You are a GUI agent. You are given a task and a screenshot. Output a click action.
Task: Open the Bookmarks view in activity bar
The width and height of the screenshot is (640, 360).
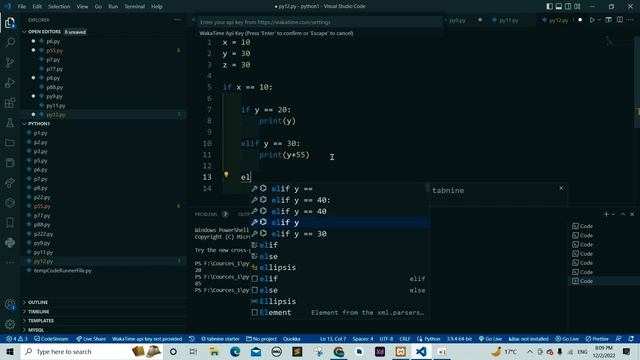click(x=10, y=222)
